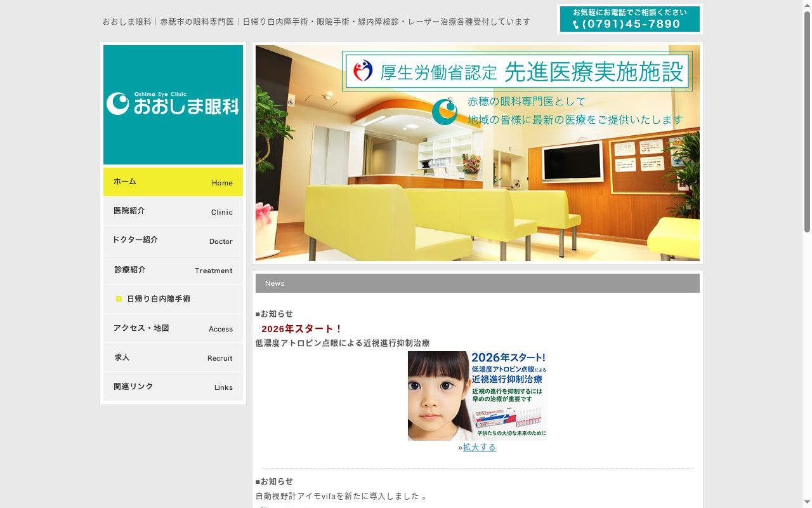Click the 厚生労働省認定 先進医療実施施設 banner text
Viewport: 812px width, 508px height.
click(517, 71)
